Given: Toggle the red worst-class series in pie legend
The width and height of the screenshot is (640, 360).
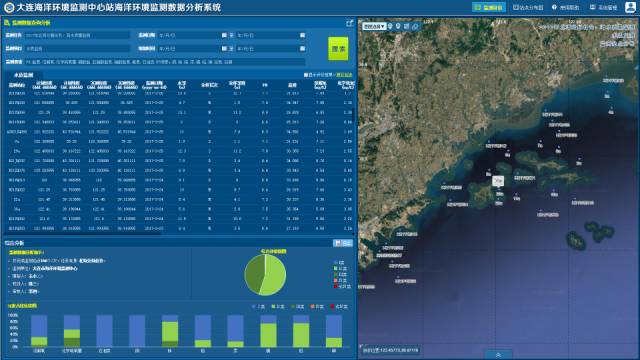Looking at the screenshot, I should 342,287.
